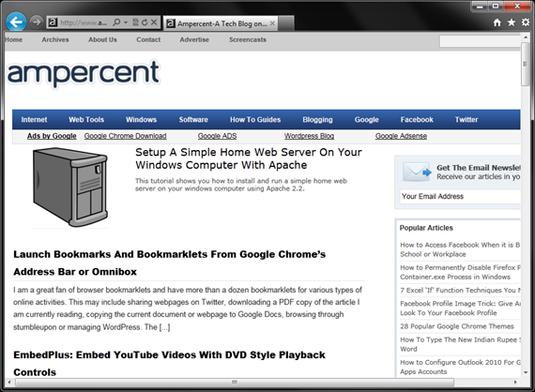Click the horizontal scrollbar thumb
Image resolution: width=535 pixels, height=392 pixels.
(x=235, y=383)
